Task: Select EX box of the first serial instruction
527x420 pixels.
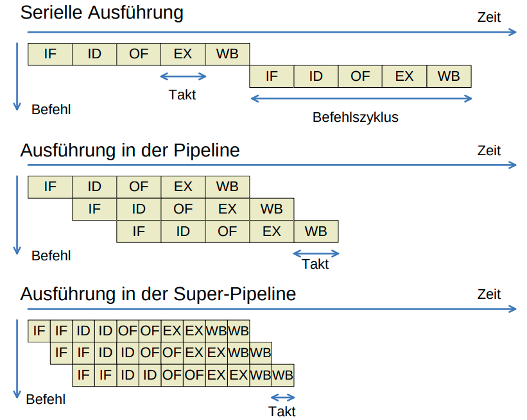Action: tap(183, 55)
